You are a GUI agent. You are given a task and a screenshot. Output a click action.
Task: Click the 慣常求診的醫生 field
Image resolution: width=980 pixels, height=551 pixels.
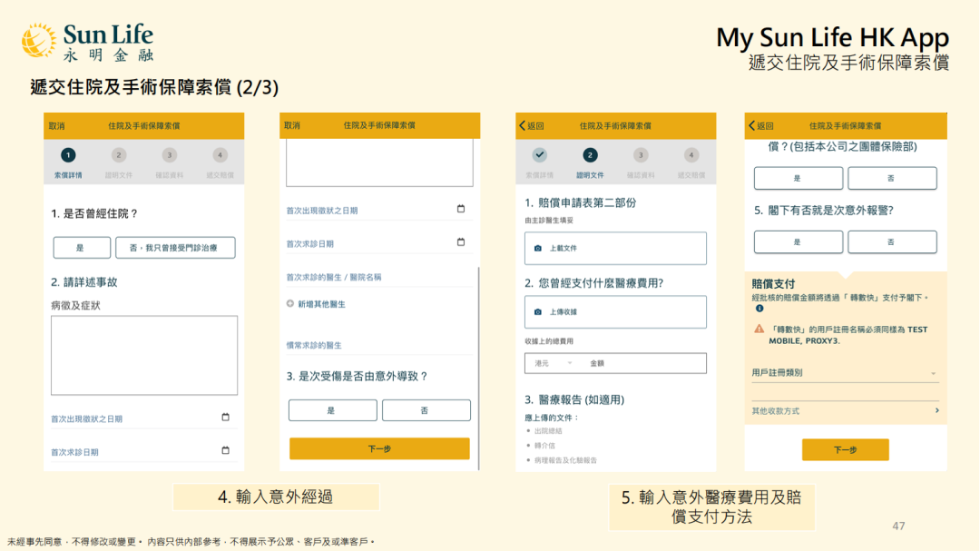[379, 345]
